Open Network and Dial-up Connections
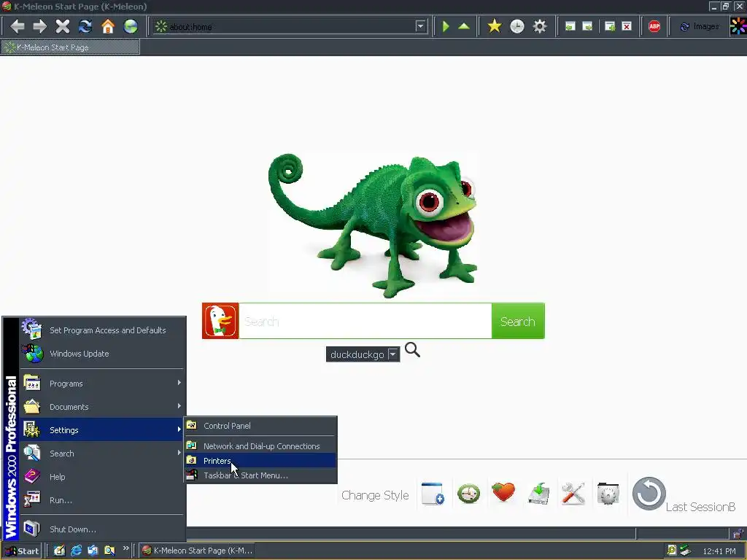This screenshot has width=747, height=560. pos(260,446)
